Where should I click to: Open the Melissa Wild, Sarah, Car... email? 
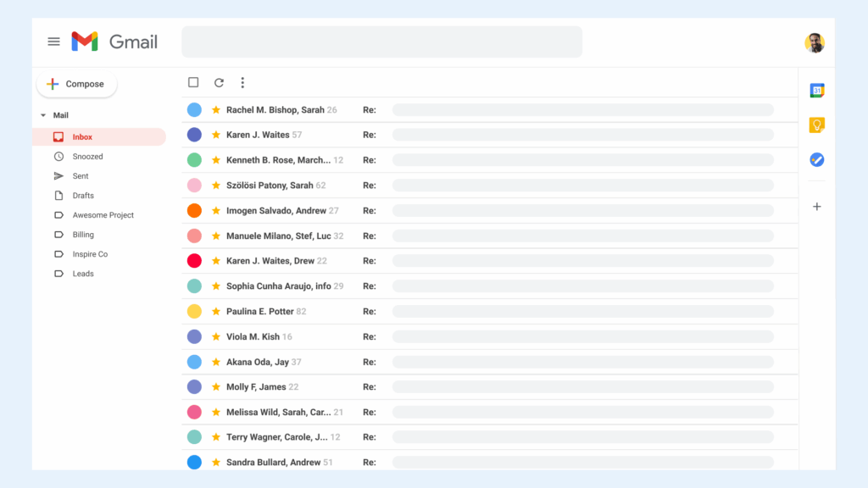click(x=490, y=413)
